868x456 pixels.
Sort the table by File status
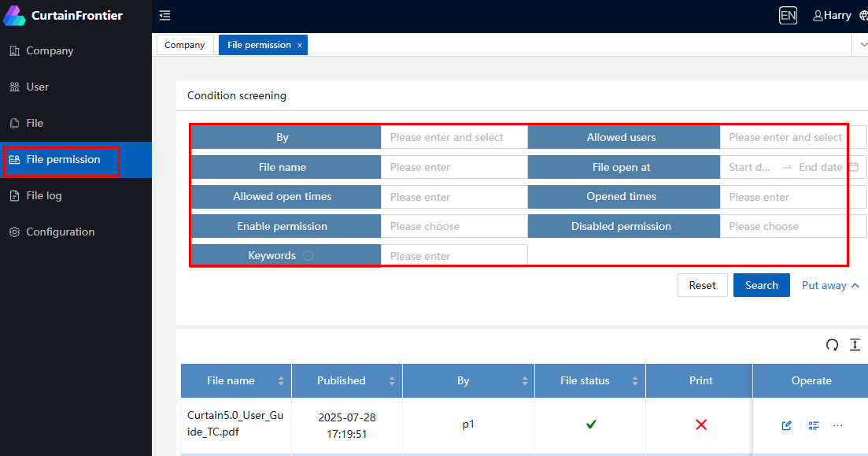click(x=635, y=380)
